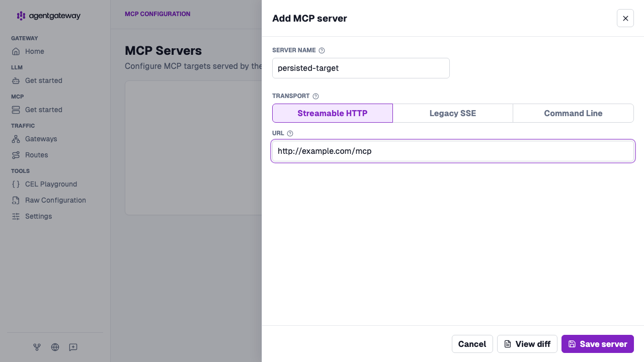Click the URL help question-mark icon

290,133
